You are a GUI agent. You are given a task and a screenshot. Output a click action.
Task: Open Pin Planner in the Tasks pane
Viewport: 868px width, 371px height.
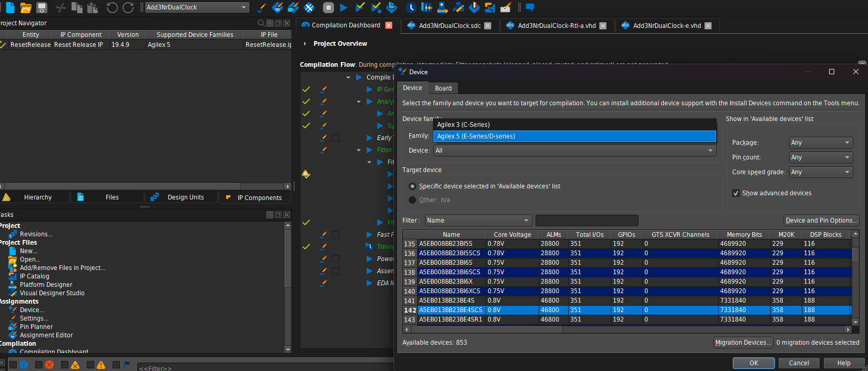tap(36, 327)
